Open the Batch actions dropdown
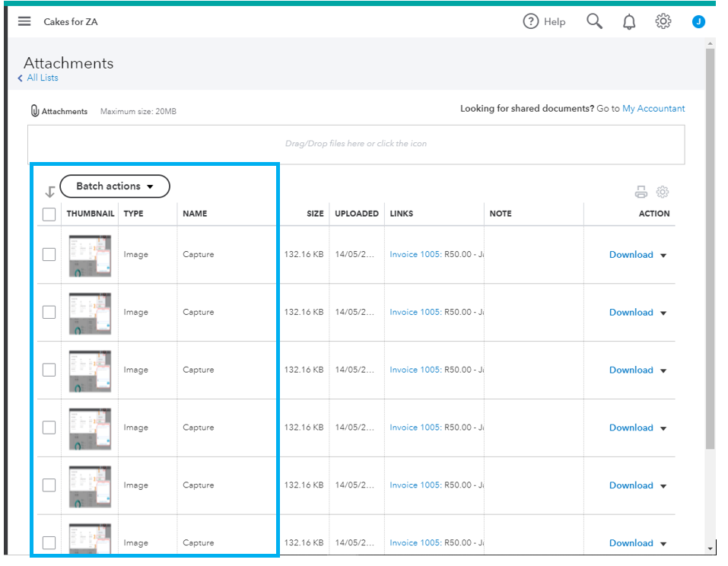Viewport: 728px width, 566px height. [115, 186]
